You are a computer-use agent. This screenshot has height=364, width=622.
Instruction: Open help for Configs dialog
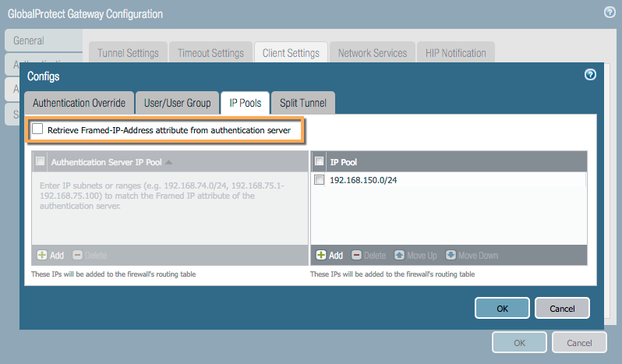click(x=590, y=75)
